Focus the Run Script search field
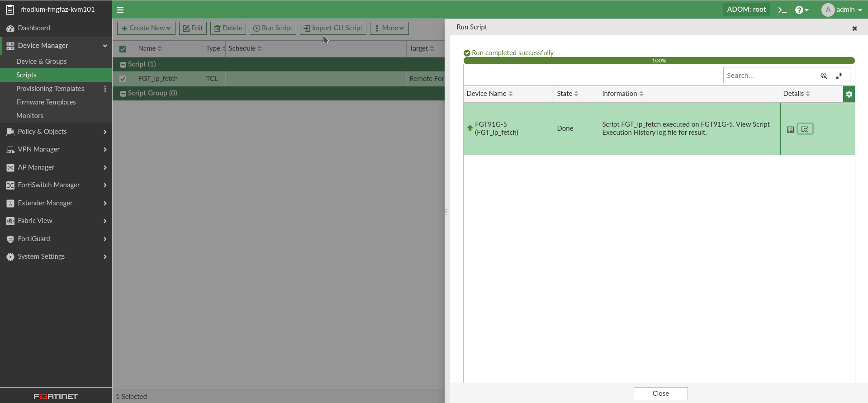 click(771, 76)
